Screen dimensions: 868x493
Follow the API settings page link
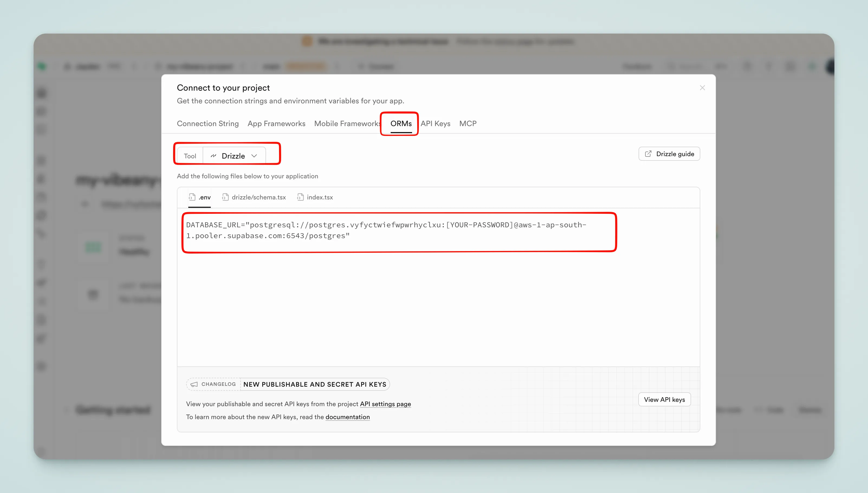(385, 404)
